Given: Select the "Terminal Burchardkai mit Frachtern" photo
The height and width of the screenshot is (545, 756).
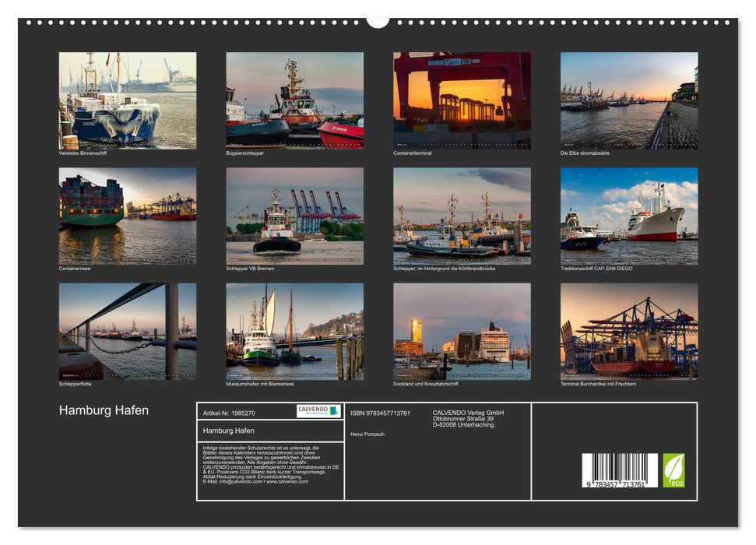Looking at the screenshot, I should coord(629,332).
